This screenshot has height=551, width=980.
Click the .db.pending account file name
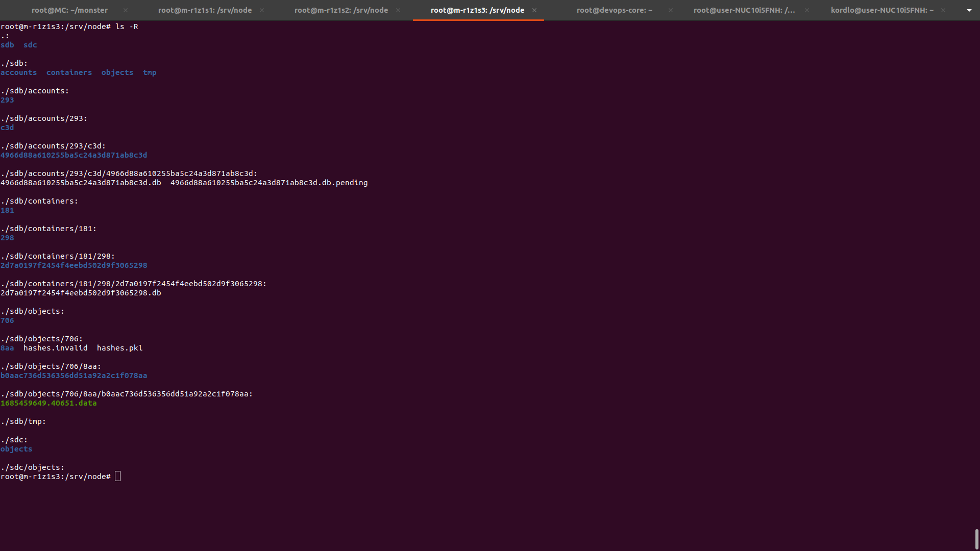[268, 183]
